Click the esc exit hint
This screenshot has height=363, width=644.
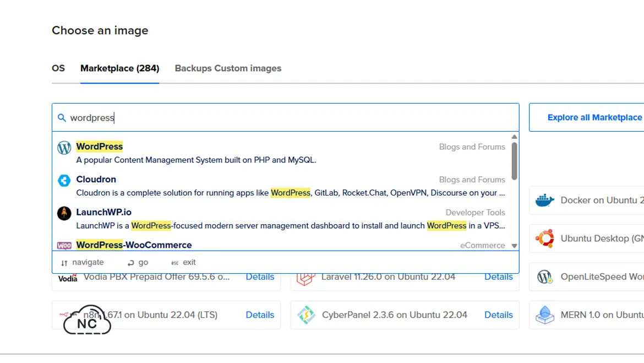pyautogui.click(x=183, y=262)
